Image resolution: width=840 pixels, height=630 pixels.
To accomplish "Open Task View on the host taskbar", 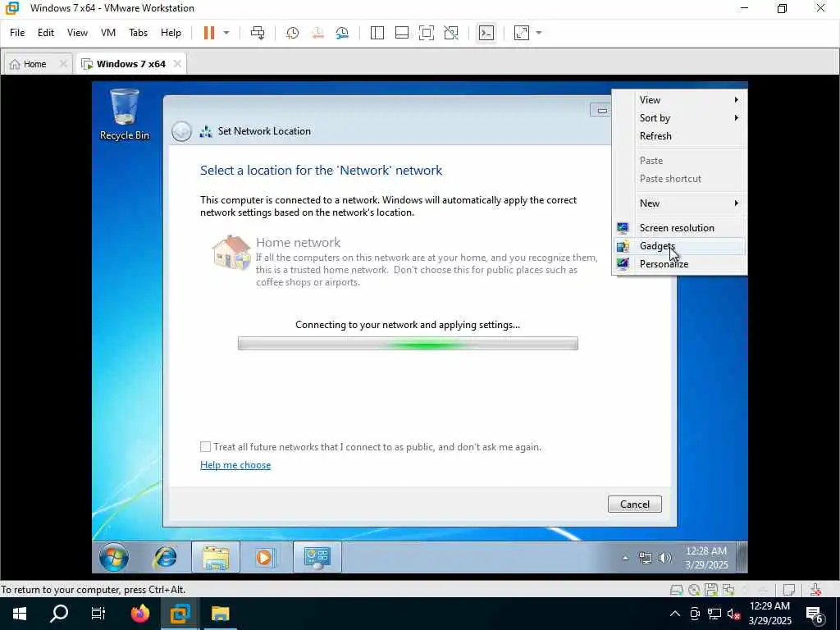I will point(98,614).
